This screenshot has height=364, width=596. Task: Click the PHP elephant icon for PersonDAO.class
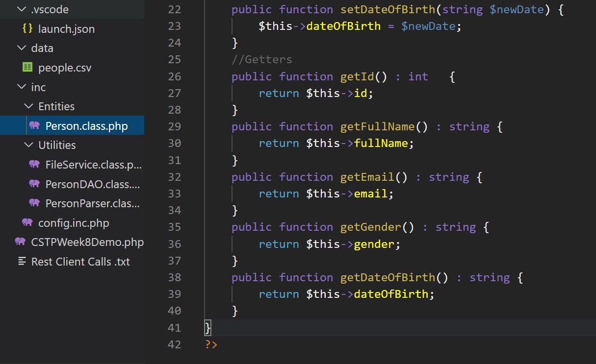(34, 184)
